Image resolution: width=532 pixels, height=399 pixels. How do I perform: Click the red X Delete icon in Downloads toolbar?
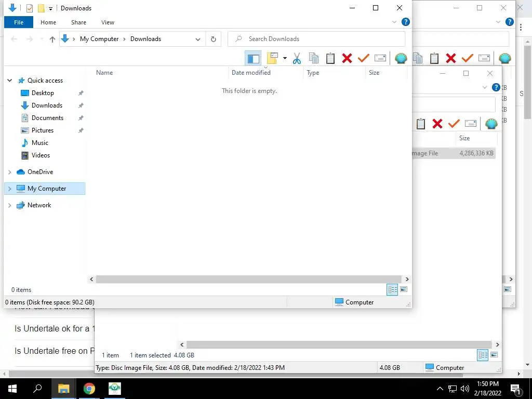(347, 58)
